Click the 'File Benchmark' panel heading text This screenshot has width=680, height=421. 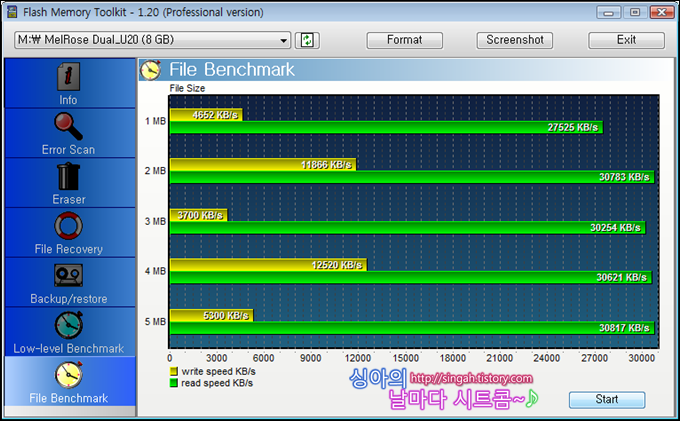232,69
